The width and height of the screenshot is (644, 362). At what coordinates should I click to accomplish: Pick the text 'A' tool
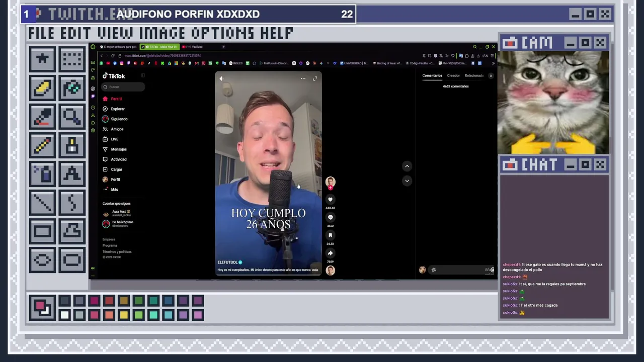point(72,174)
